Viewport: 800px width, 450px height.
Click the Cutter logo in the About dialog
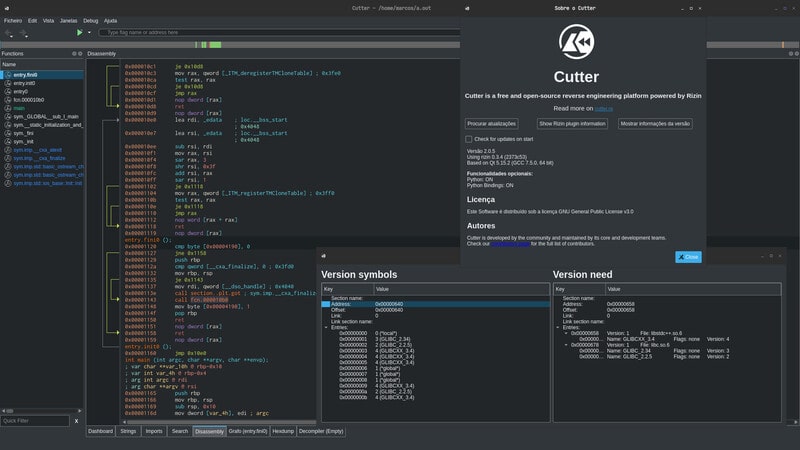pos(576,42)
